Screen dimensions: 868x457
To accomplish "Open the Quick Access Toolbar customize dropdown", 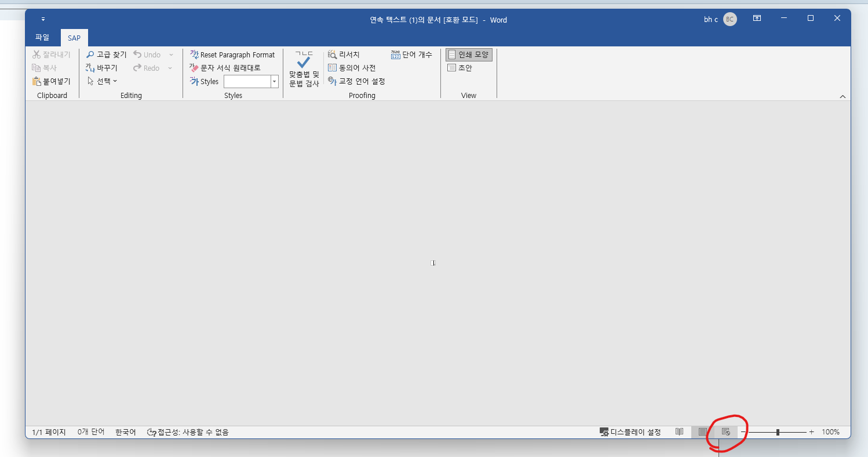I will pos(43,20).
